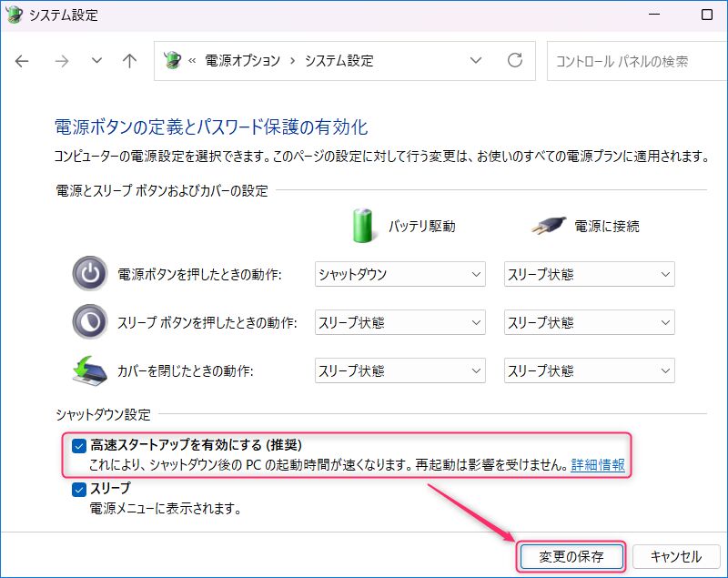The image size is (728, 578).
Task: Open plugged-in lid close action dropdown
Action: (589, 370)
